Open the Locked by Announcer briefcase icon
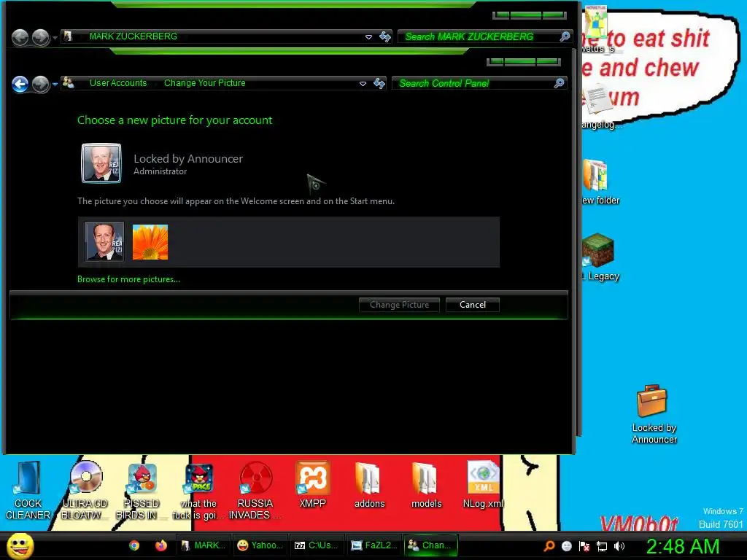The height and width of the screenshot is (560, 747). 654,414
